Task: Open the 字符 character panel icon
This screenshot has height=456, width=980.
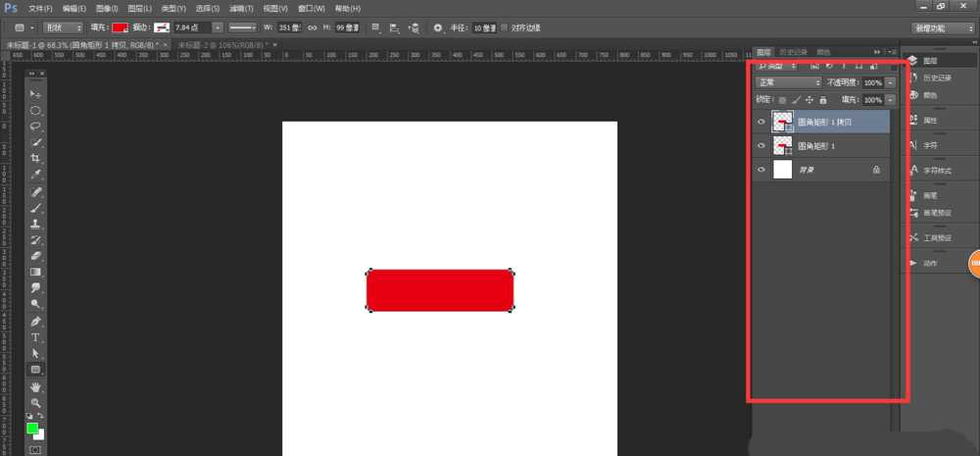Action: [x=929, y=145]
